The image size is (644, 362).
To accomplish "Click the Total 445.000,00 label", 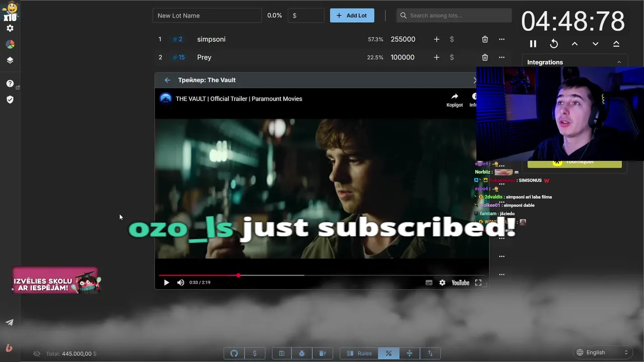I will coord(71,354).
